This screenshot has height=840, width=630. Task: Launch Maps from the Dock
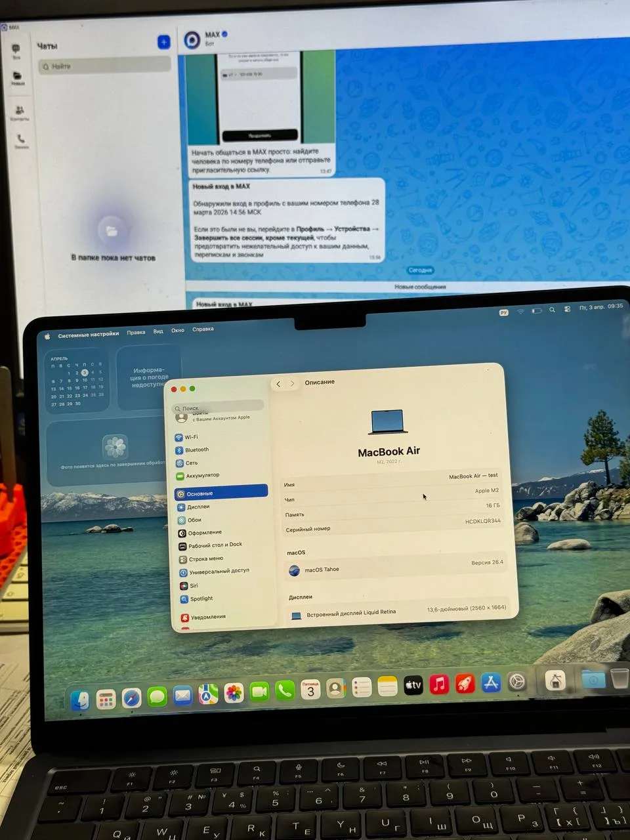point(208,694)
